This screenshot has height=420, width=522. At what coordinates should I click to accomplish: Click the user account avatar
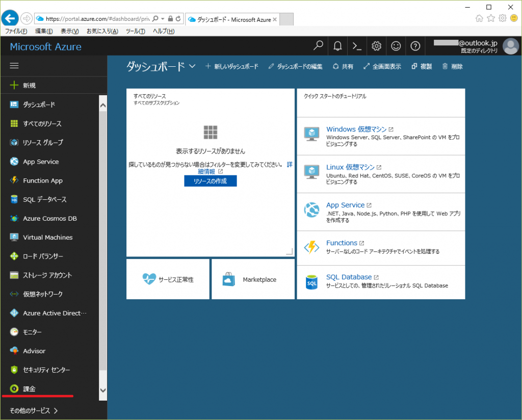pyautogui.click(x=511, y=46)
